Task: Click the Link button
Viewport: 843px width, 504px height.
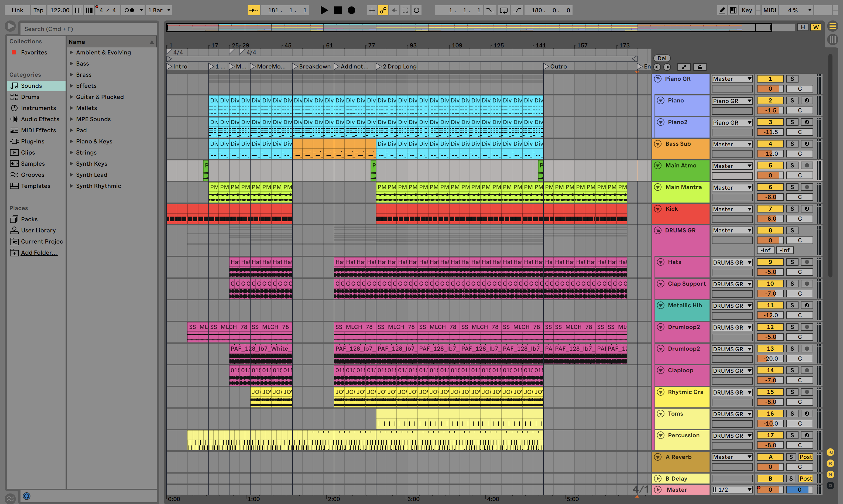Action: [x=17, y=10]
